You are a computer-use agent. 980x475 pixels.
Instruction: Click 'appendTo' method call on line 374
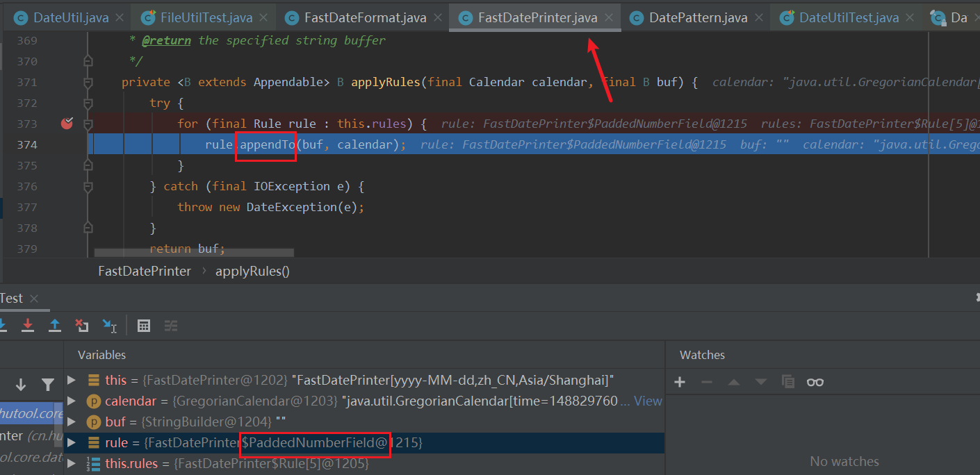(x=268, y=144)
